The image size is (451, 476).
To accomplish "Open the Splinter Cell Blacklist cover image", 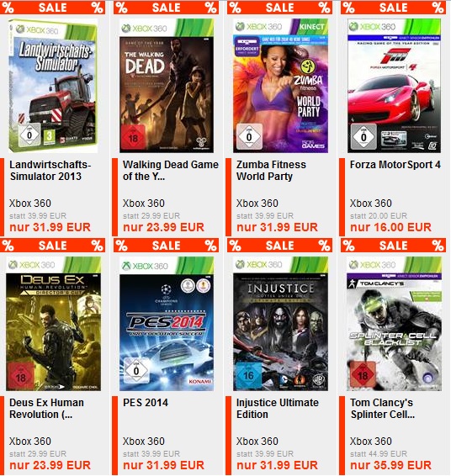I will 395,324.
